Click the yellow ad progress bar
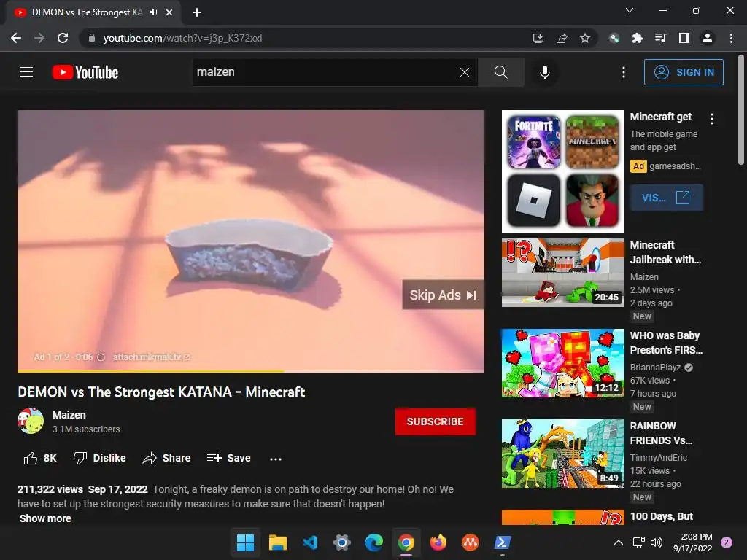 (150, 371)
